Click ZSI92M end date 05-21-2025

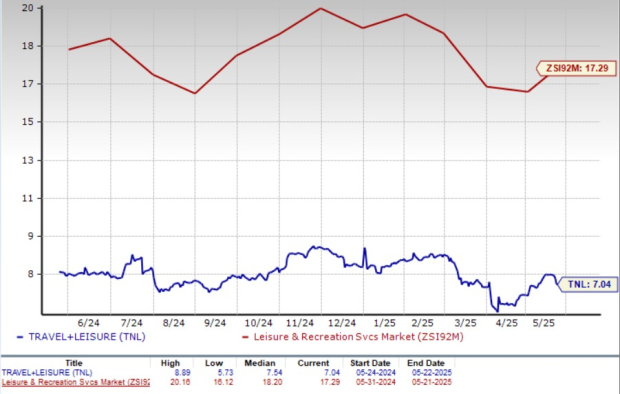431,383
